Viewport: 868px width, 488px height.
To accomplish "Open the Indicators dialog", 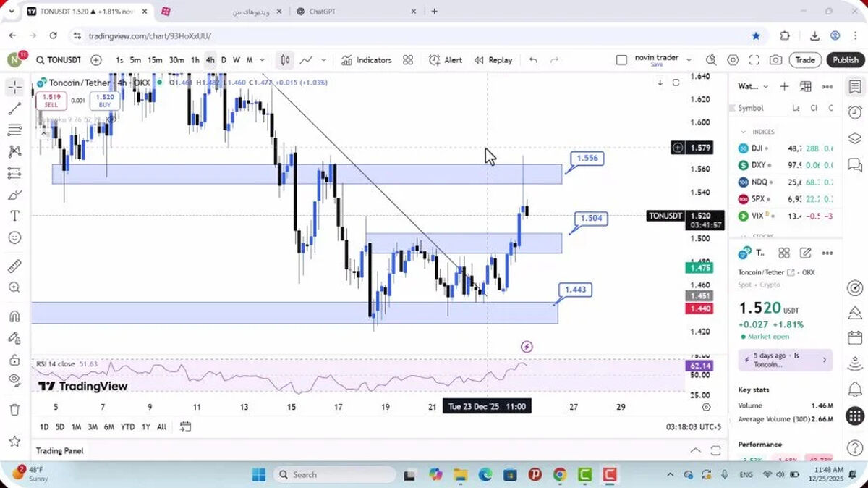I will point(367,60).
